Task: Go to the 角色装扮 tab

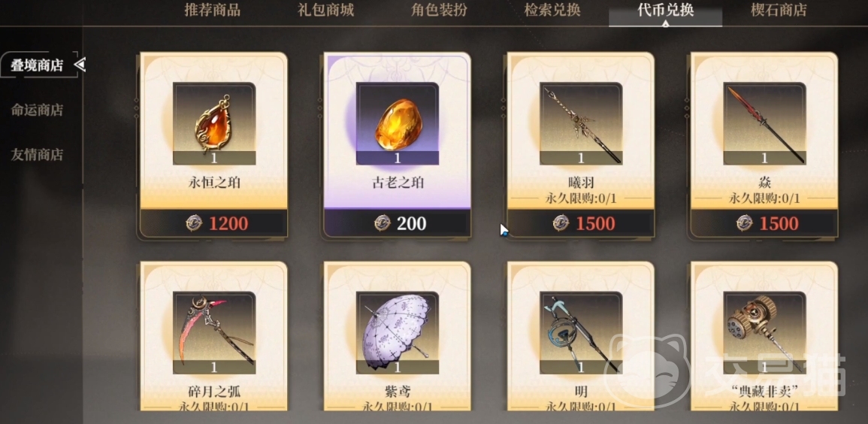Action: pos(439,10)
